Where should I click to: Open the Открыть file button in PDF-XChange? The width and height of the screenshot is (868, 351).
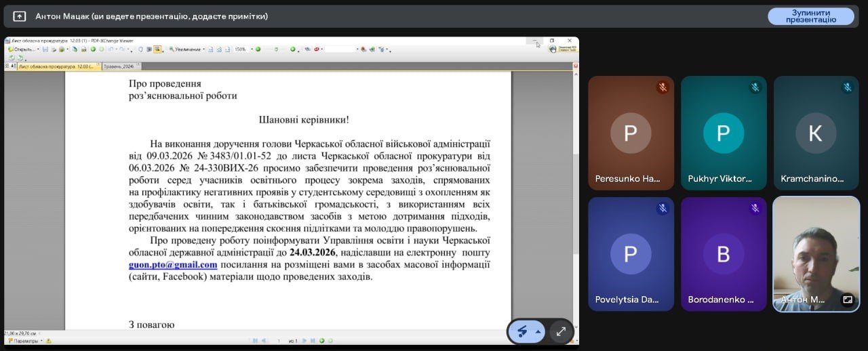pos(22,49)
